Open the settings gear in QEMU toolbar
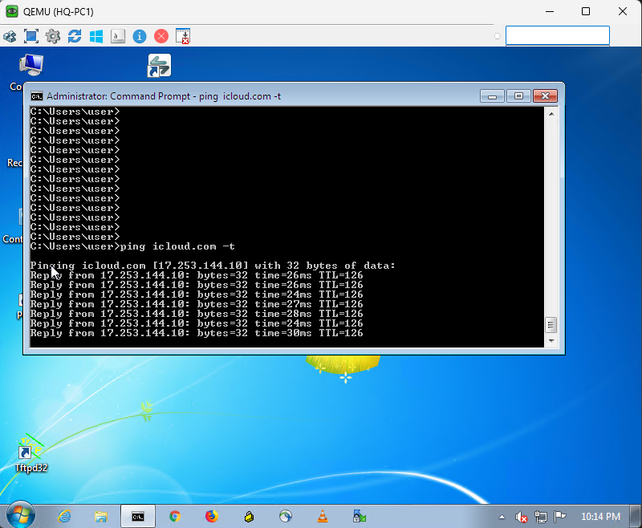 [x=53, y=36]
